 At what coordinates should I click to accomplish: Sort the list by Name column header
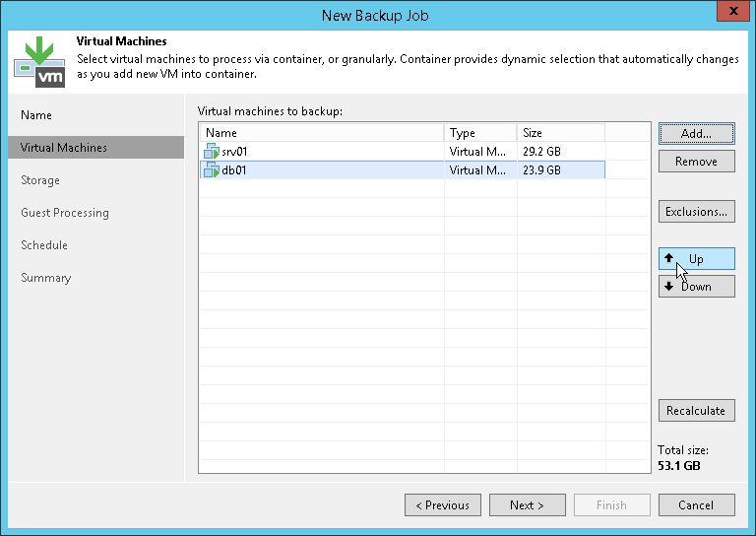[321, 133]
